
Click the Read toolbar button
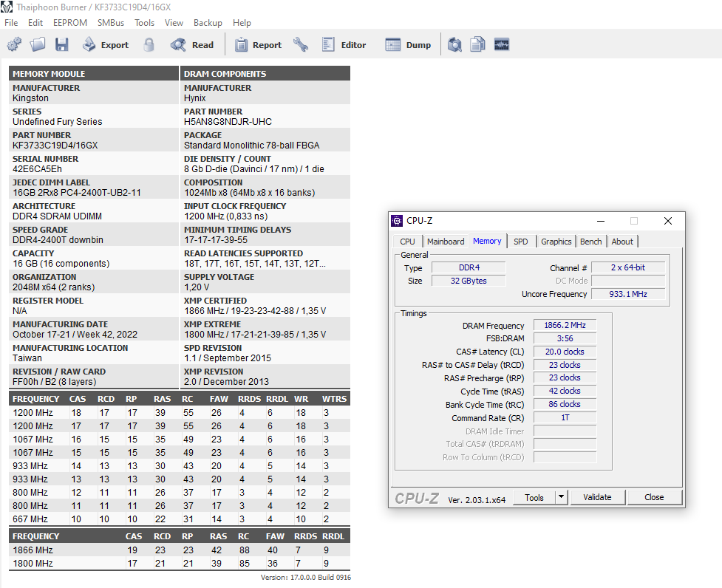click(x=192, y=44)
